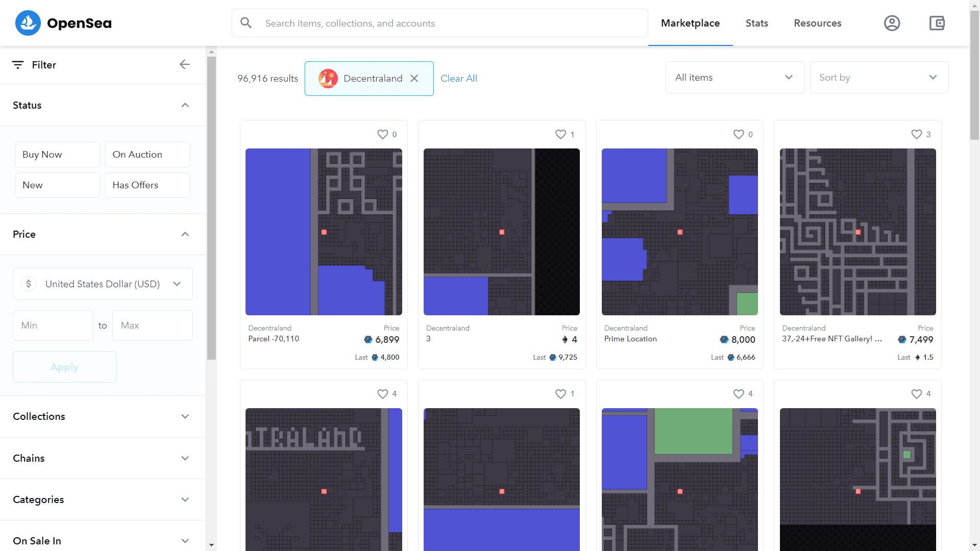Open the wallet icon
This screenshot has width=980, height=551.
pyautogui.click(x=937, y=23)
